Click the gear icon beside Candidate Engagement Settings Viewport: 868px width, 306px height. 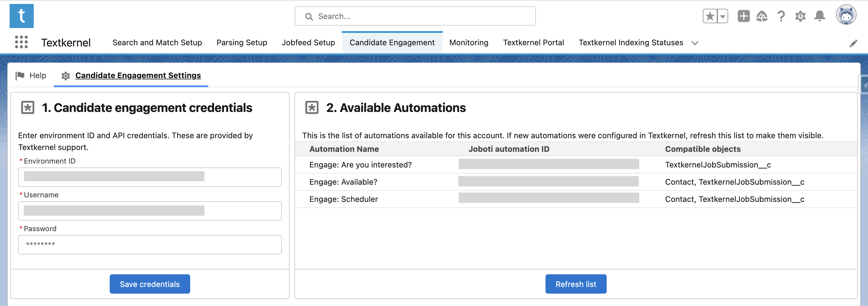point(66,76)
